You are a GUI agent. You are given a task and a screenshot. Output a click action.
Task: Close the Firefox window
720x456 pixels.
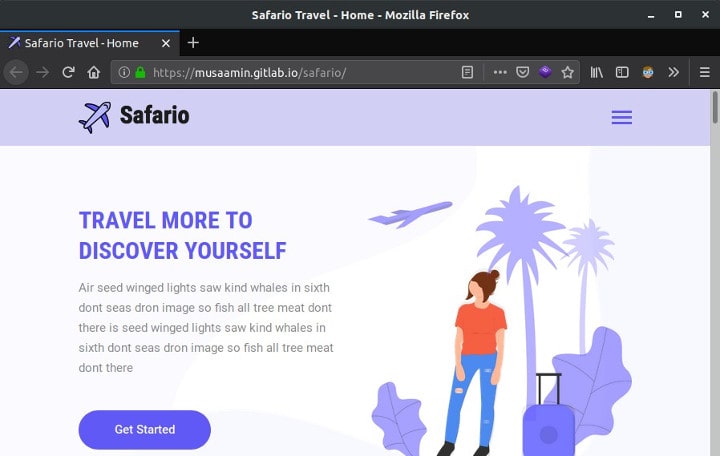click(705, 15)
